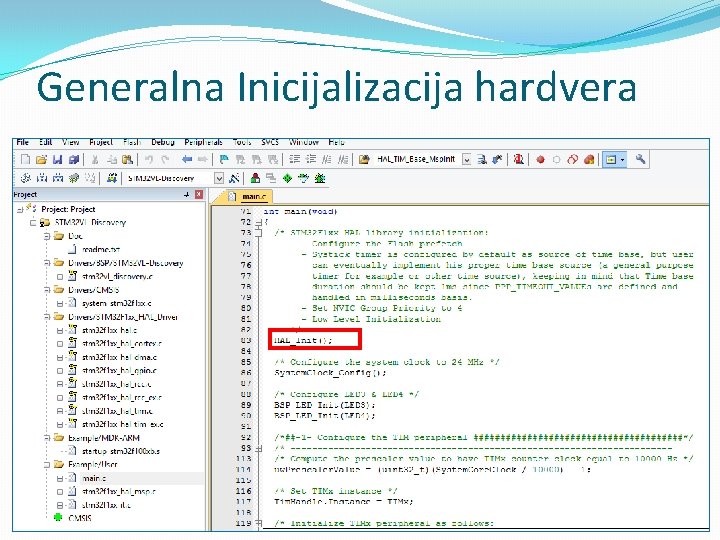Open the Help menu

336,142
